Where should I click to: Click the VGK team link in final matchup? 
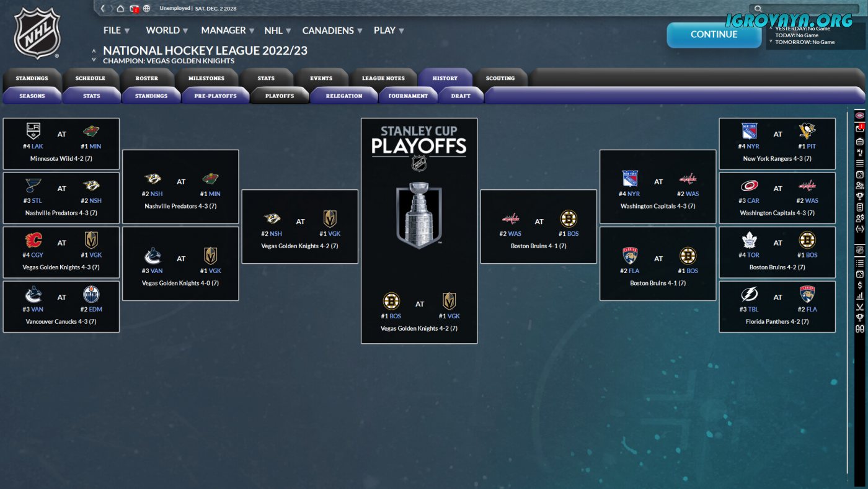[453, 316]
